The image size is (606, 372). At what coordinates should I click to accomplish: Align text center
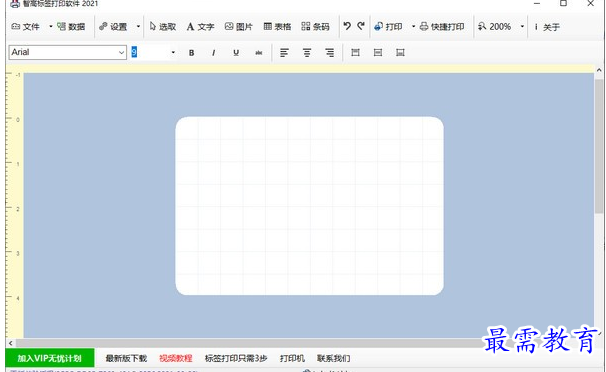pos(307,53)
